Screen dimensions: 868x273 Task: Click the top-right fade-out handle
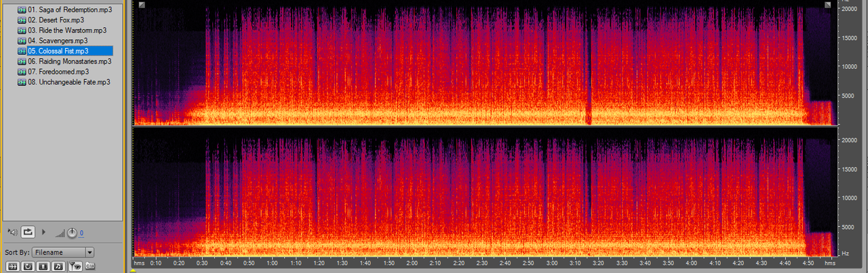(x=827, y=5)
